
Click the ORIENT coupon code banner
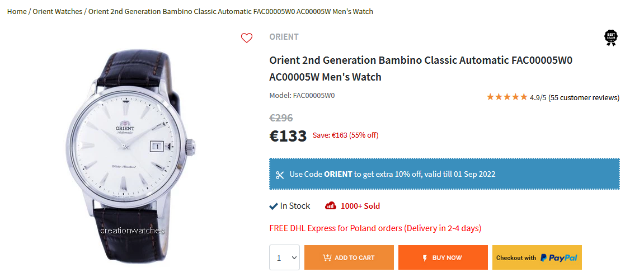click(444, 174)
